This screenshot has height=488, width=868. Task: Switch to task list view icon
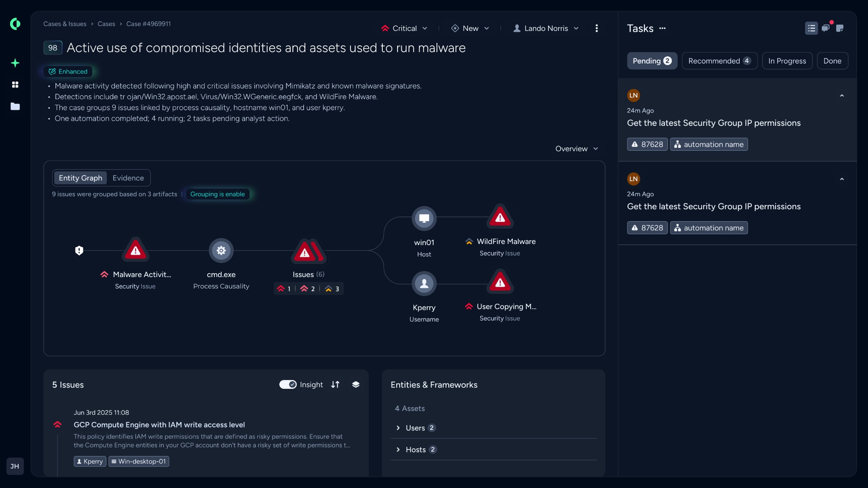(x=811, y=28)
